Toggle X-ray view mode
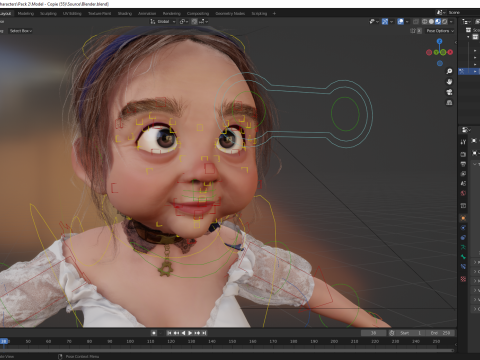This screenshot has width=480, height=360. [416, 22]
